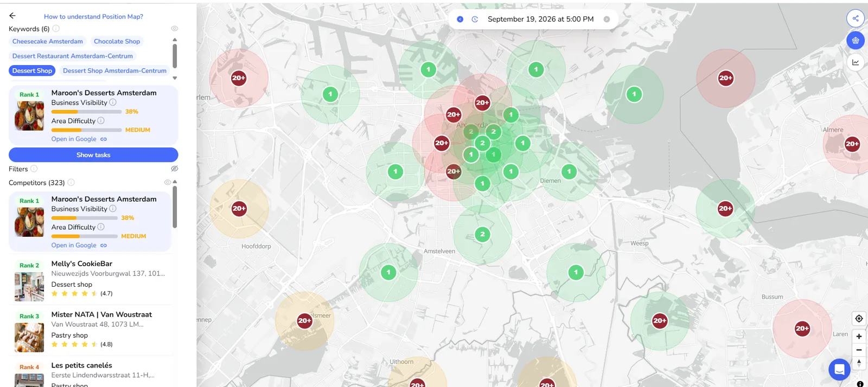Zoom out the map with minus
868x387 pixels.
coord(859,350)
